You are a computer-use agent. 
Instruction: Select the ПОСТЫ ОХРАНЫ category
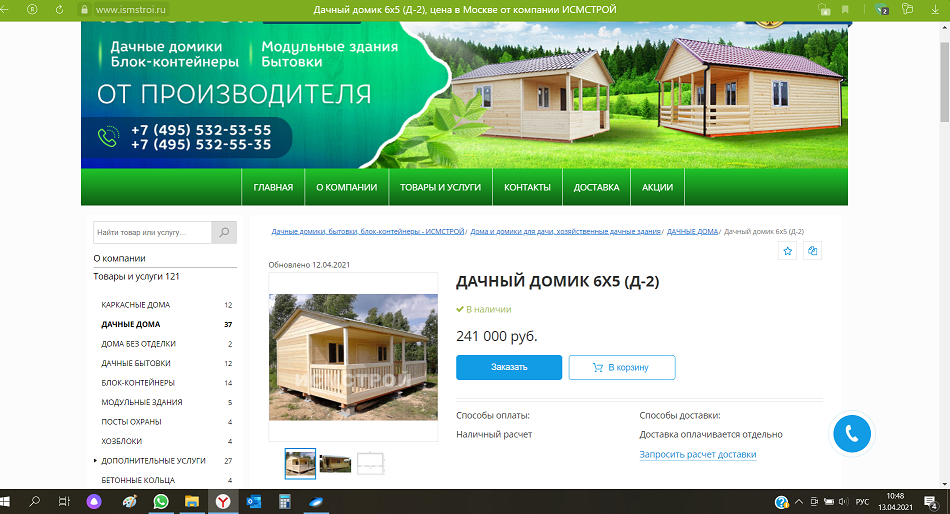pyautogui.click(x=131, y=421)
